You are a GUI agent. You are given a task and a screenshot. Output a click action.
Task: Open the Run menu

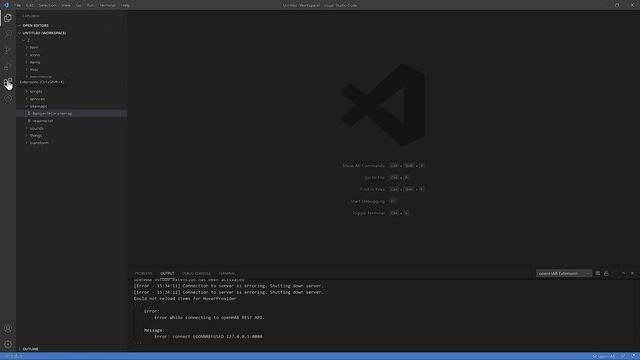click(90, 5)
